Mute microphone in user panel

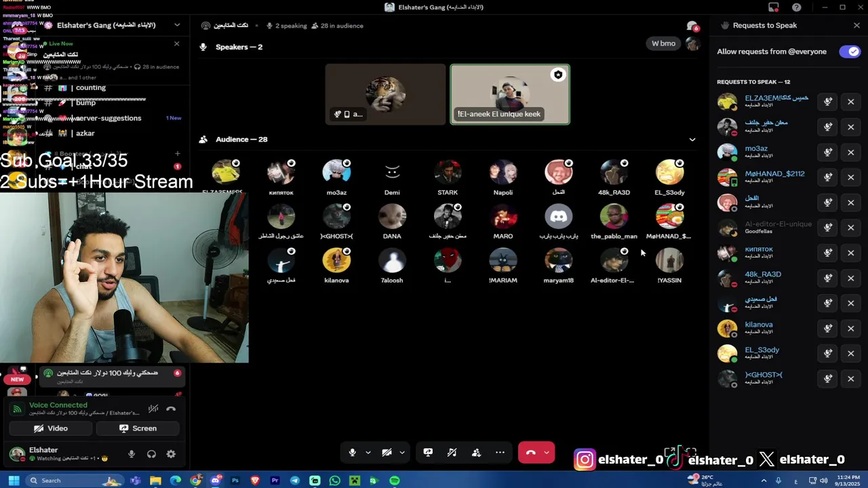coord(132,454)
